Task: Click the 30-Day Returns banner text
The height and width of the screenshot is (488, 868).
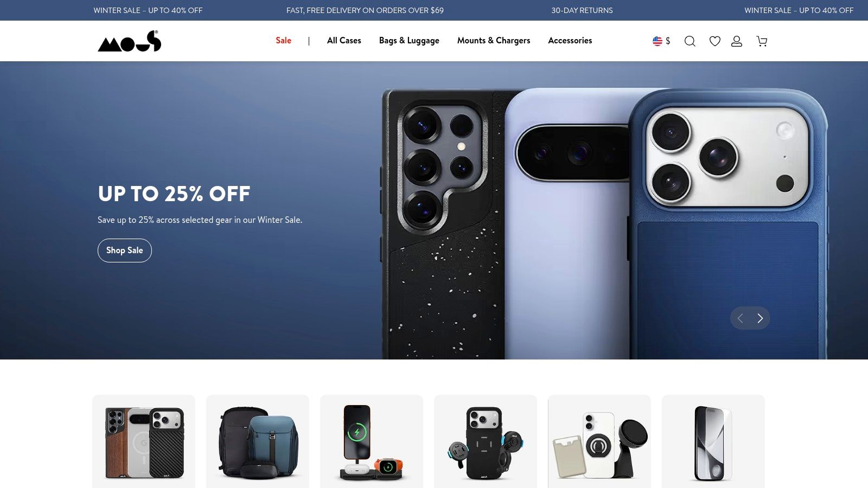Action: [582, 10]
